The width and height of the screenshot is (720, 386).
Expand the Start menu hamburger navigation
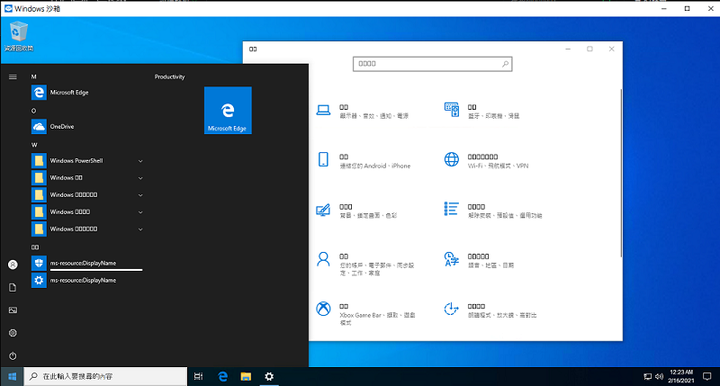13,77
